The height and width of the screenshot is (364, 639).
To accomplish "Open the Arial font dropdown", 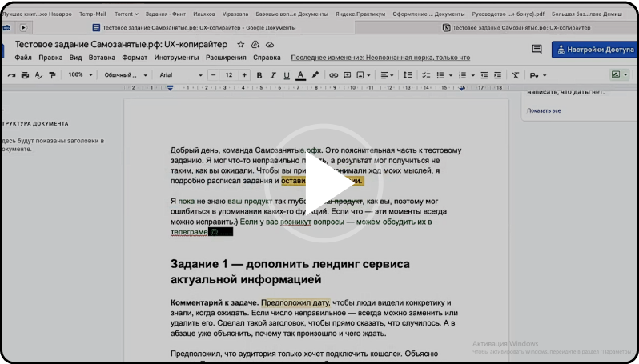I will click(x=180, y=75).
